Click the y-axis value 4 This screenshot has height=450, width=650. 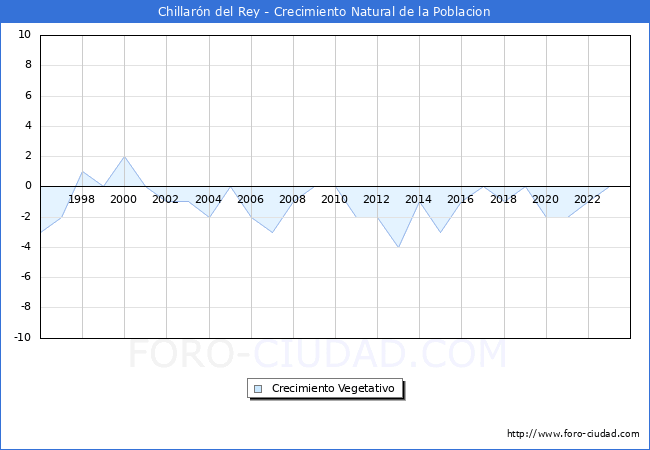pos(28,126)
